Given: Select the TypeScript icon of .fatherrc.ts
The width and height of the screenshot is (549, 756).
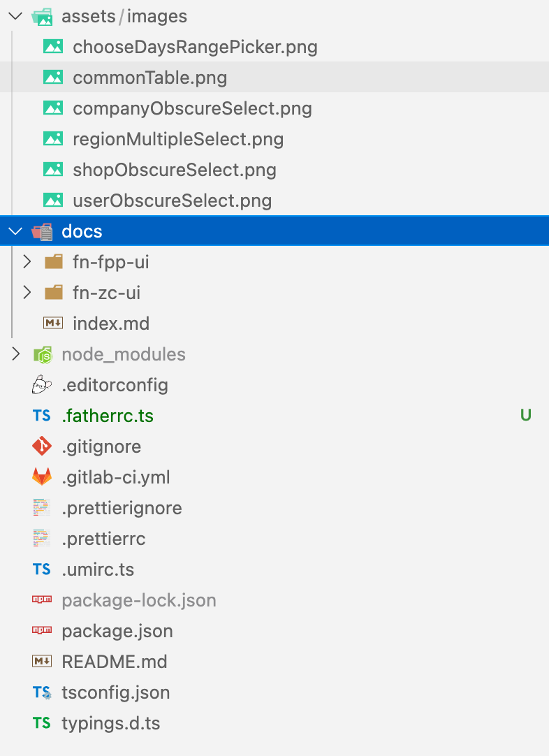Looking at the screenshot, I should (43, 415).
